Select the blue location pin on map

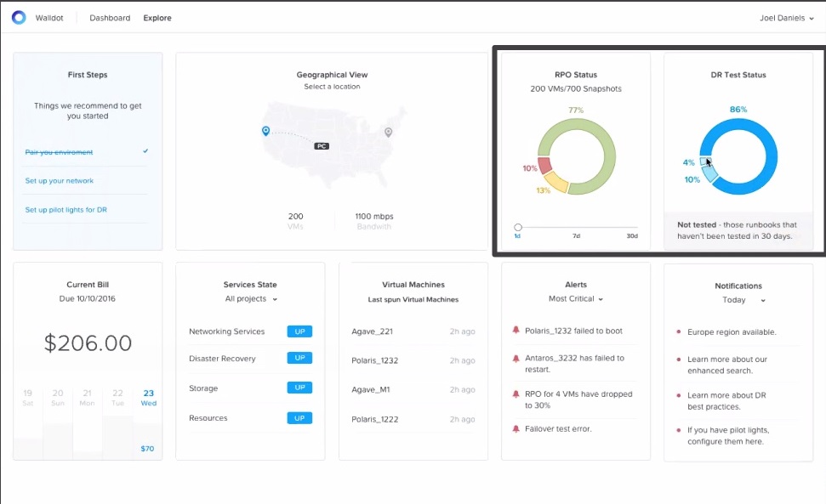coord(265,131)
